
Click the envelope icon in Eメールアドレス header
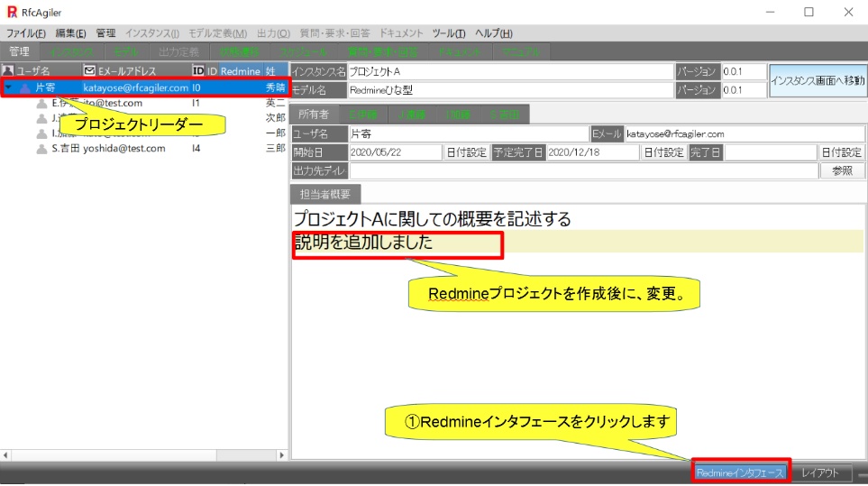coord(89,70)
